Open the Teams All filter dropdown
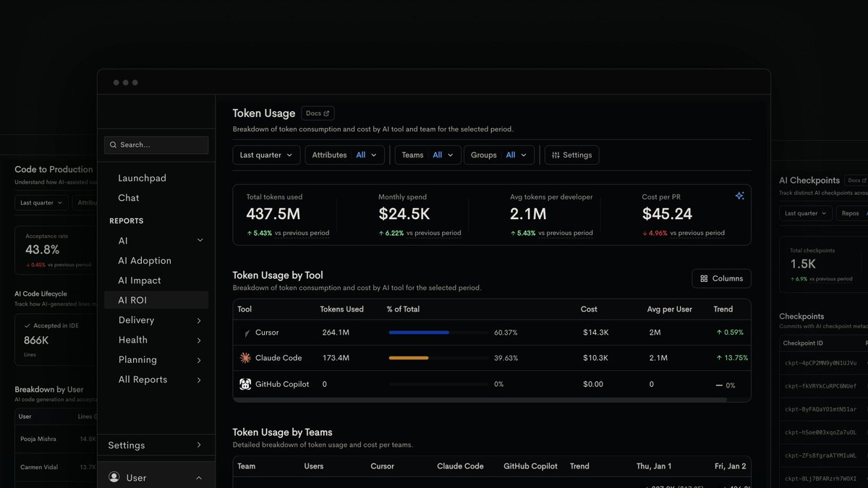 [427, 155]
